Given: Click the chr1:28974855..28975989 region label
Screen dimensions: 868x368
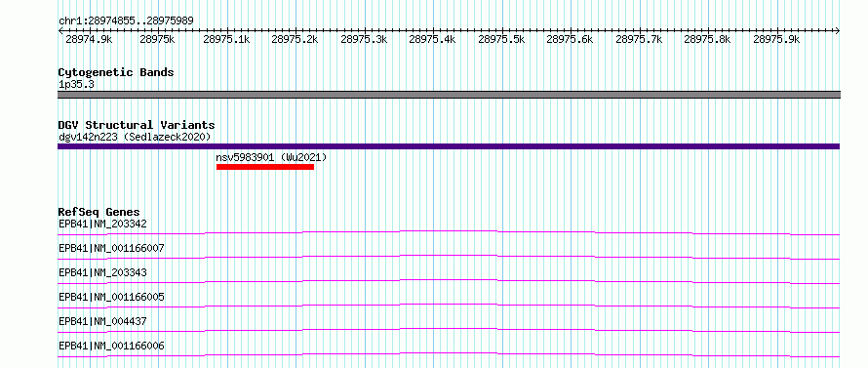Looking at the screenshot, I should coord(126,21).
